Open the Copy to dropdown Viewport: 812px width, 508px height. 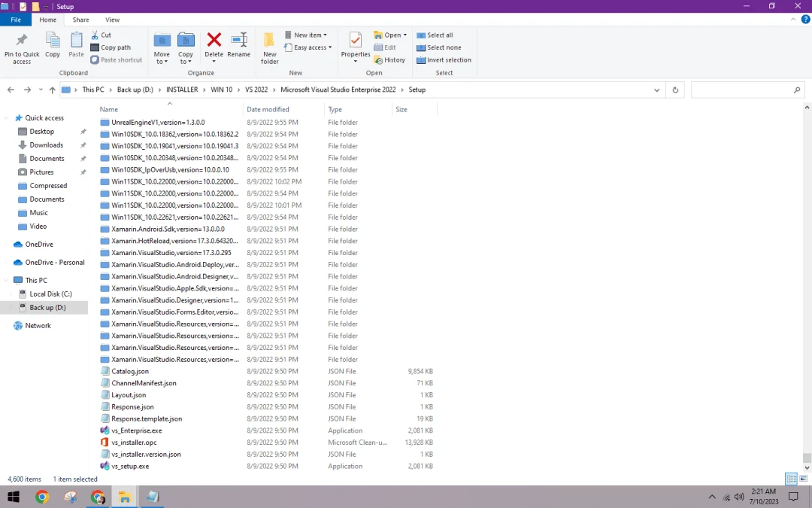(186, 57)
